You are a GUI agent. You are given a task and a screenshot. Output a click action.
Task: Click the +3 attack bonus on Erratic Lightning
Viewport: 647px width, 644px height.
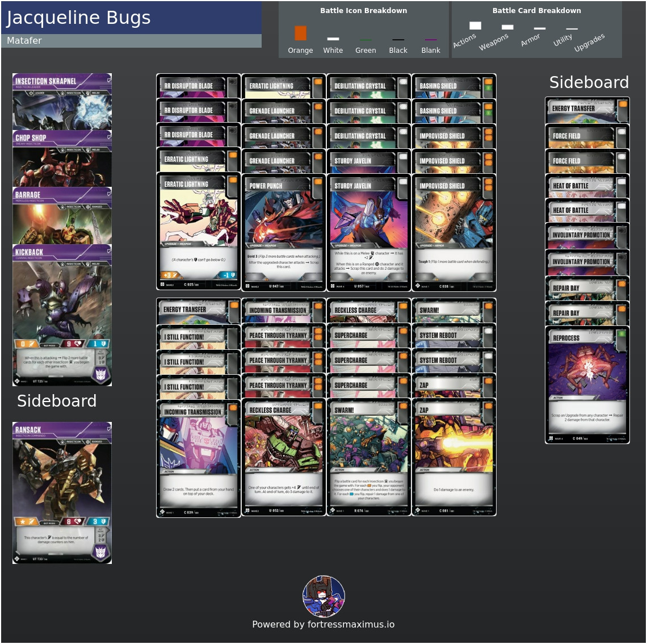(170, 275)
